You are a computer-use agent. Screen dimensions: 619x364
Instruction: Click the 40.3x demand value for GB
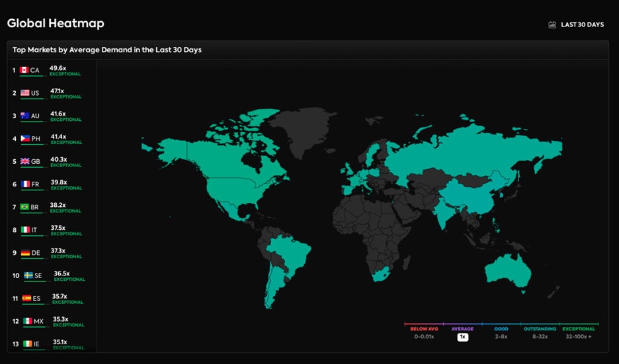pyautogui.click(x=59, y=160)
